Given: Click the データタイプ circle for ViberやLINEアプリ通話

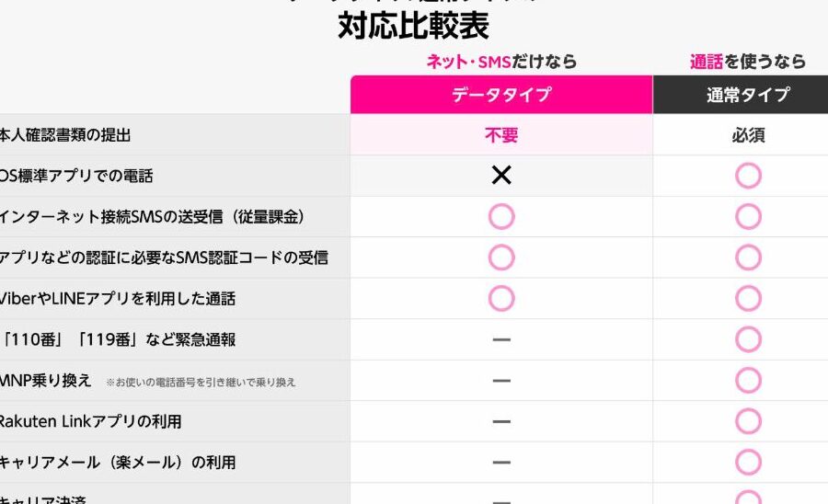Looking at the screenshot, I should pos(501,298).
